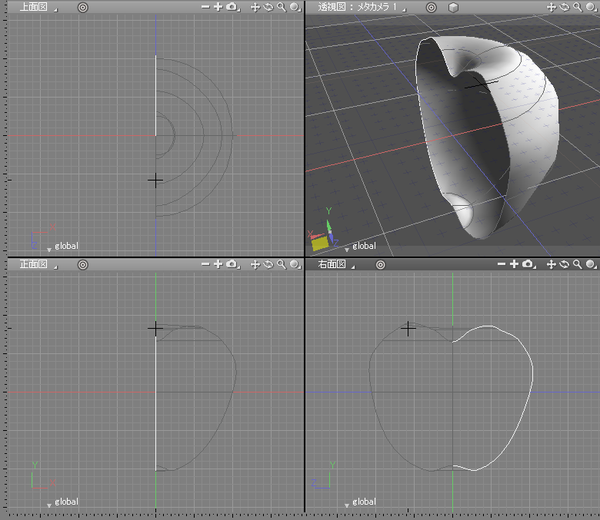Click the camera icon in right view header
The height and width of the screenshot is (520, 600).
tap(528, 266)
